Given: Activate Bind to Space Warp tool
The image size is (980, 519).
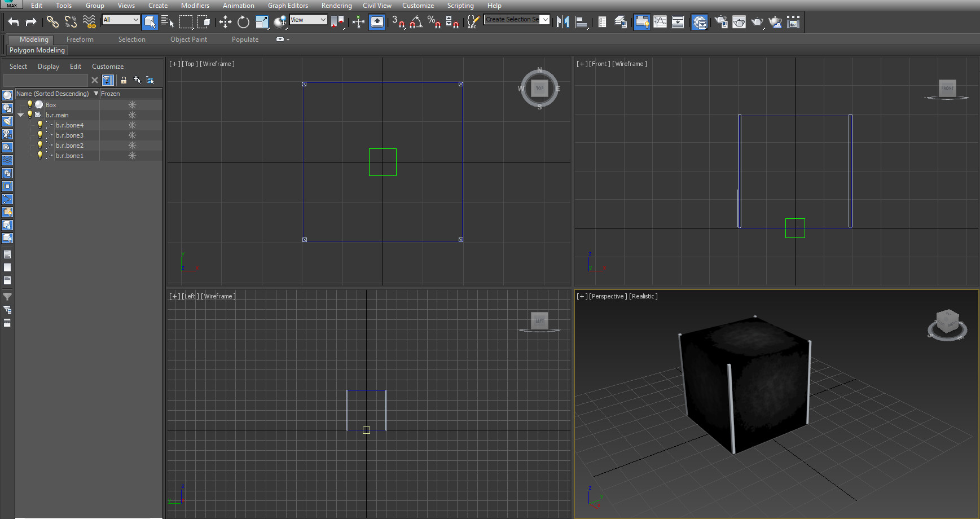Looking at the screenshot, I should pyautogui.click(x=89, y=22).
